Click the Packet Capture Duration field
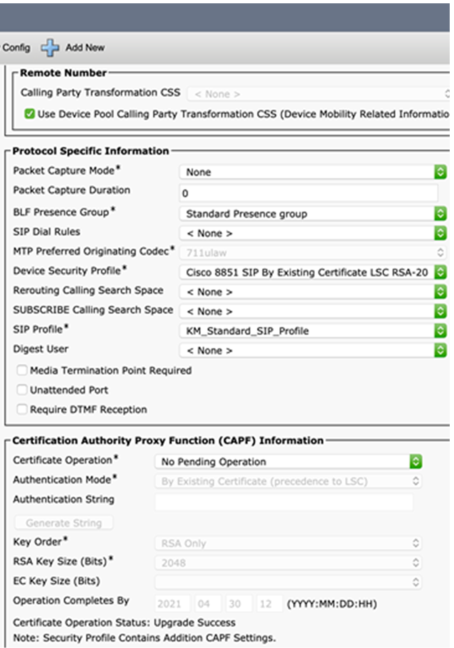The image size is (454, 648). [x=309, y=193]
